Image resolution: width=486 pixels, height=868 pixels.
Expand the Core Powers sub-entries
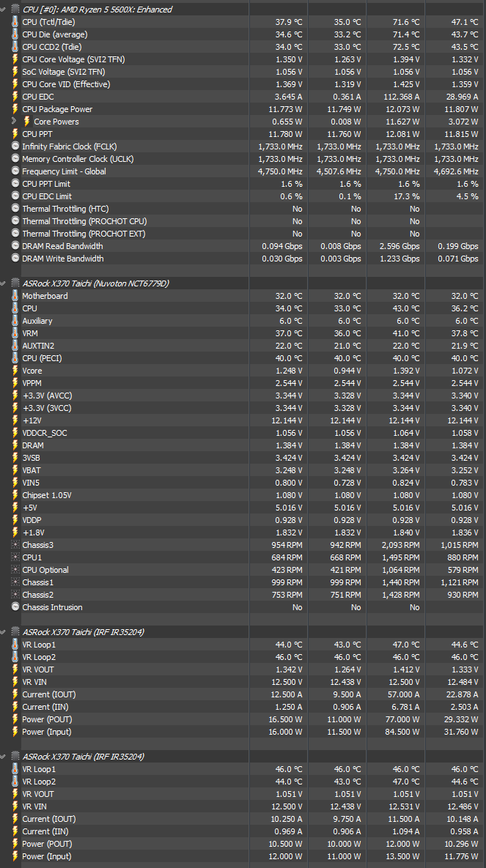[x=15, y=122]
